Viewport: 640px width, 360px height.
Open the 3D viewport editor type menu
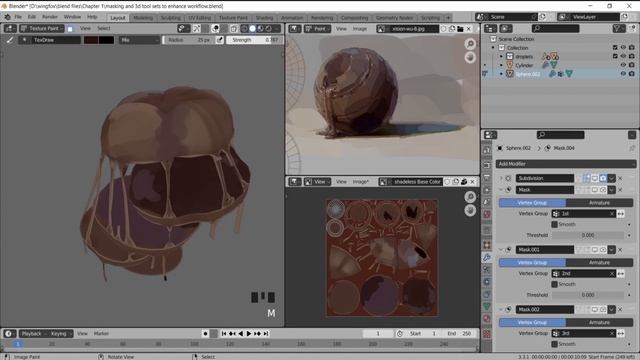[10, 29]
